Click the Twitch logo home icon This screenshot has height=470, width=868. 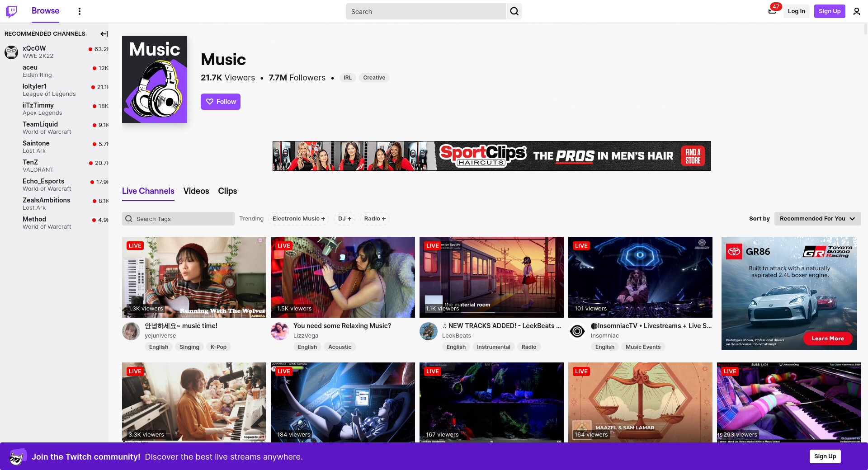(x=11, y=11)
